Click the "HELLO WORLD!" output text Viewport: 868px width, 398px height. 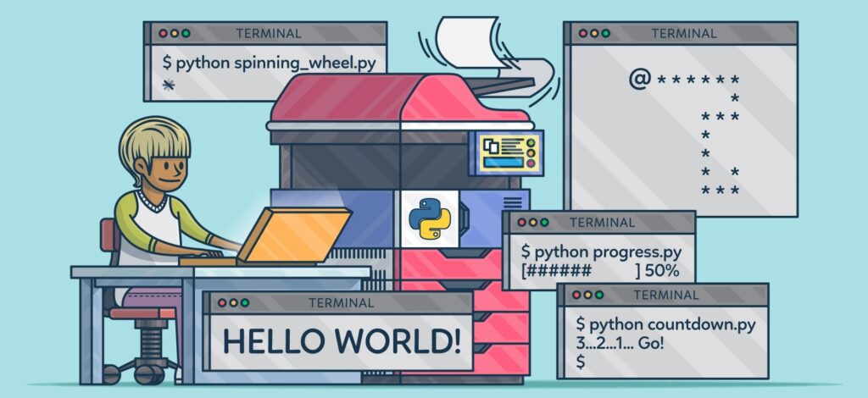coord(342,341)
